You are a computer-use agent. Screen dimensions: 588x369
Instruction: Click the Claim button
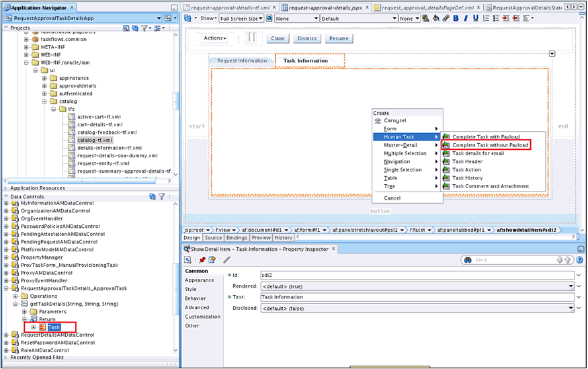[278, 38]
